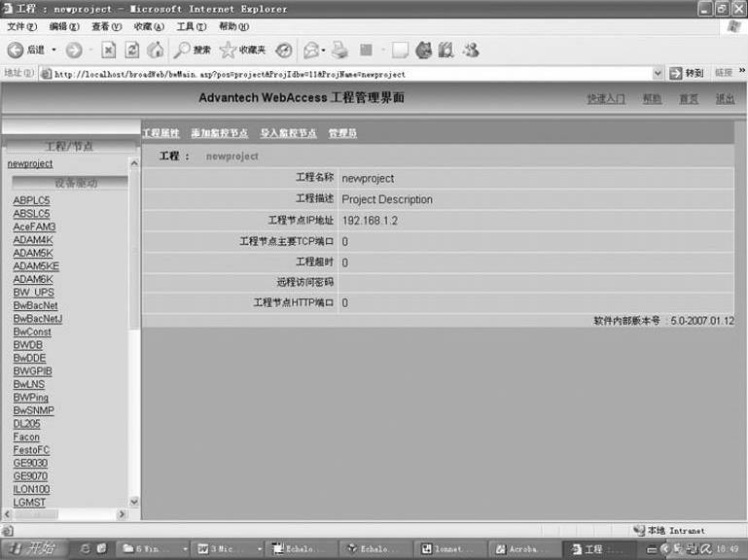This screenshot has height=560, width=748.
Task: Open the FestoFC driver link
Action: click(31, 450)
